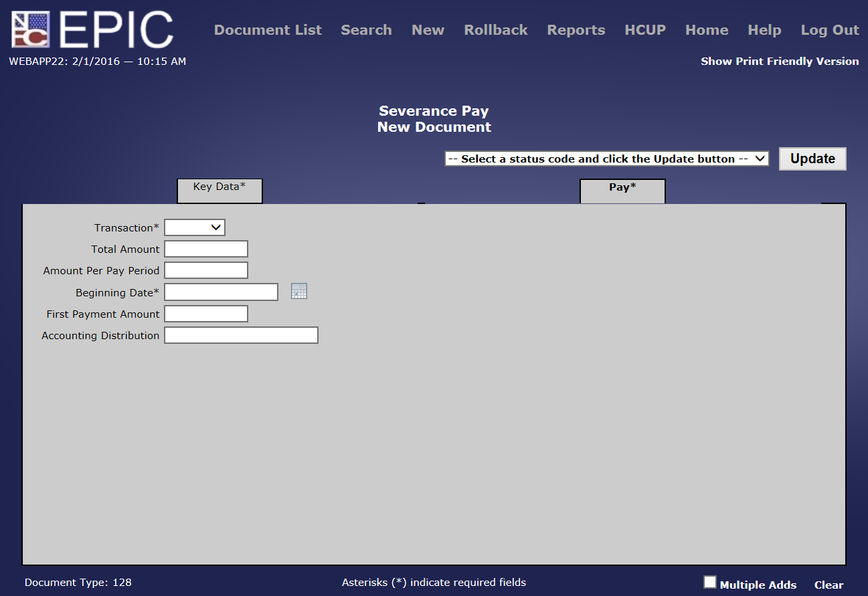Clear the form fields
The height and width of the screenshot is (596, 868).
click(x=829, y=585)
